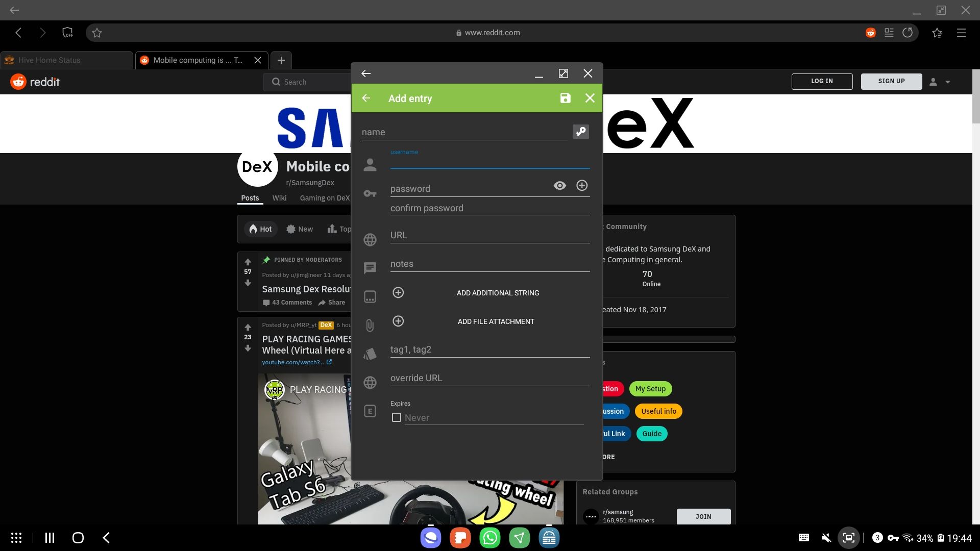
Task: Open WhatsApp from the taskbar
Action: (x=489, y=537)
